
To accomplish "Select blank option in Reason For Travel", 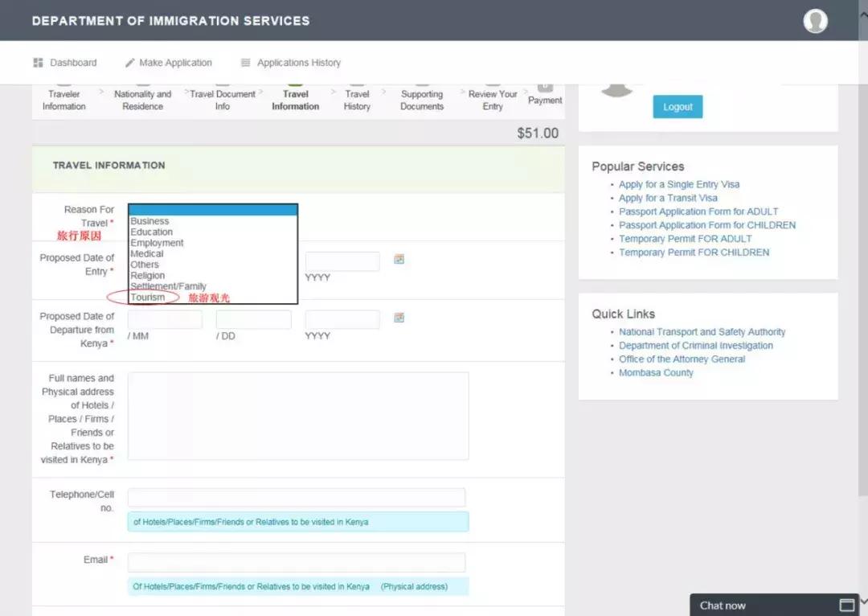I will pos(213,210).
